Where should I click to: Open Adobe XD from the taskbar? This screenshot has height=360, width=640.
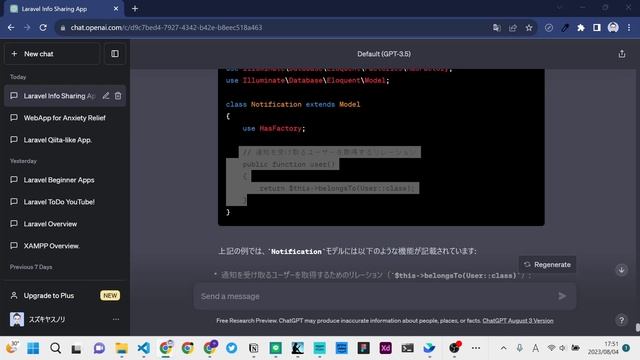click(x=385, y=348)
